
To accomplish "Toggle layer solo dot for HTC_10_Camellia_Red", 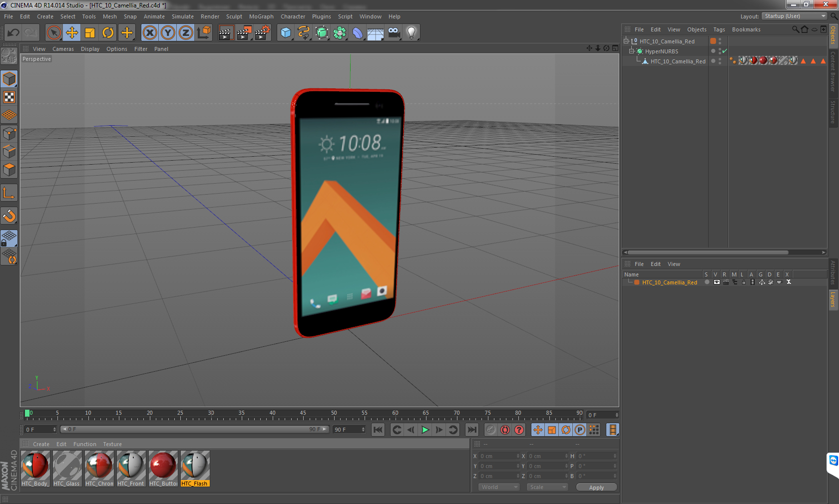I will [707, 282].
